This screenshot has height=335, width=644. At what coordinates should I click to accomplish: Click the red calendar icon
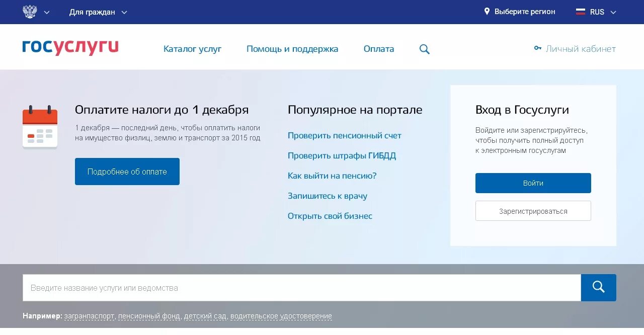pos(40,127)
